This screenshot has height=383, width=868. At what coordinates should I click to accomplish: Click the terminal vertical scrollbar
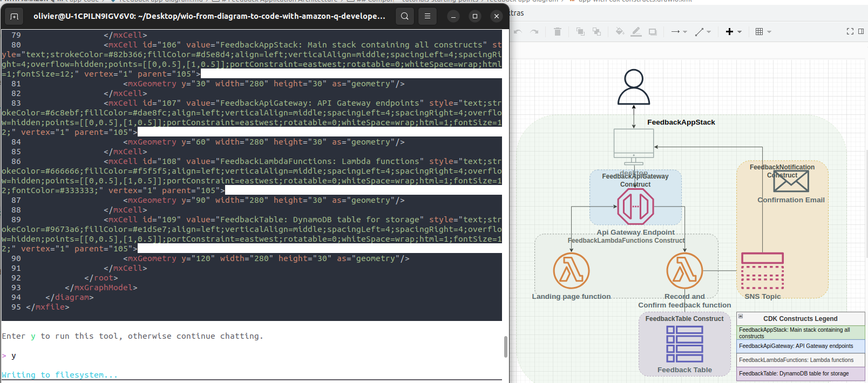point(505,347)
